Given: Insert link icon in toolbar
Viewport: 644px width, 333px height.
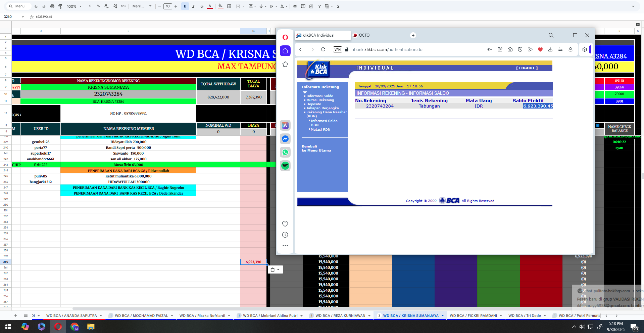Looking at the screenshot, I should [x=295, y=6].
